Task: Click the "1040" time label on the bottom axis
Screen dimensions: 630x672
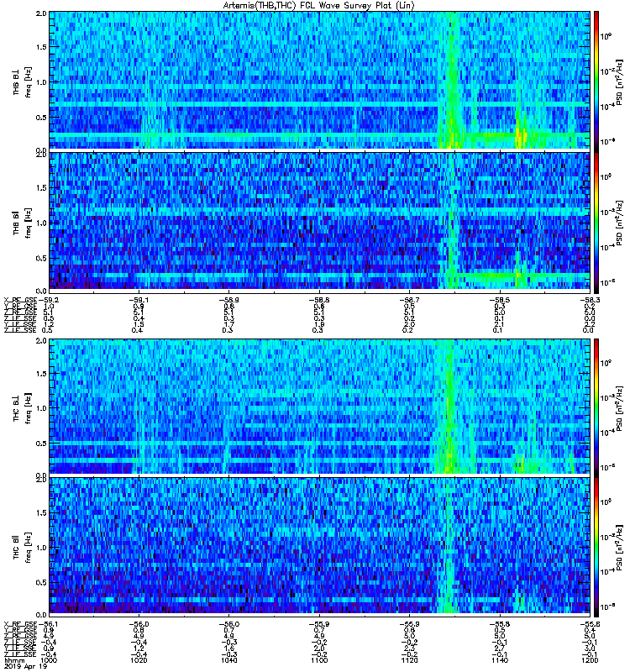Action: click(x=228, y=660)
